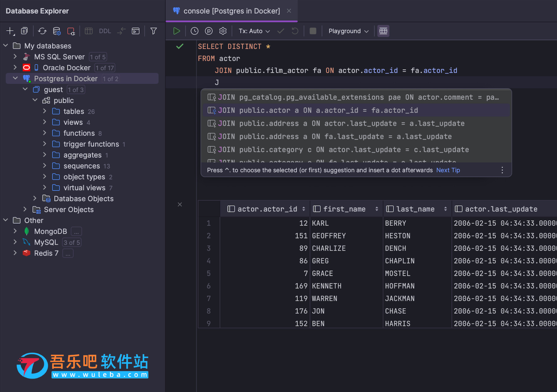The image size is (557, 392).
Task: Expand the Oracle Docker node
Action: point(15,68)
